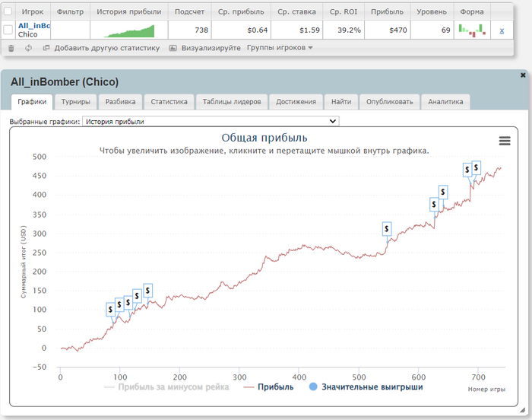532x420 pixels.
Task: Click the dollar marker near game 147
Action: click(x=147, y=291)
